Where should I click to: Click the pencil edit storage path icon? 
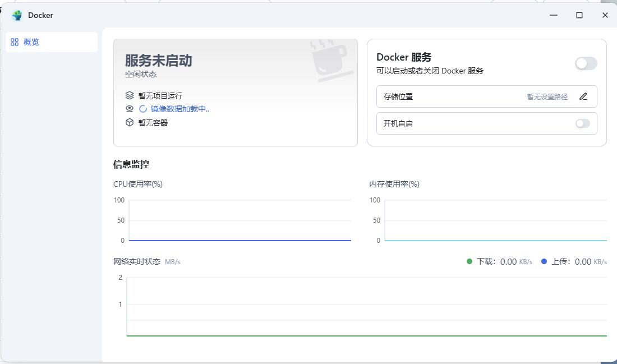(x=583, y=96)
